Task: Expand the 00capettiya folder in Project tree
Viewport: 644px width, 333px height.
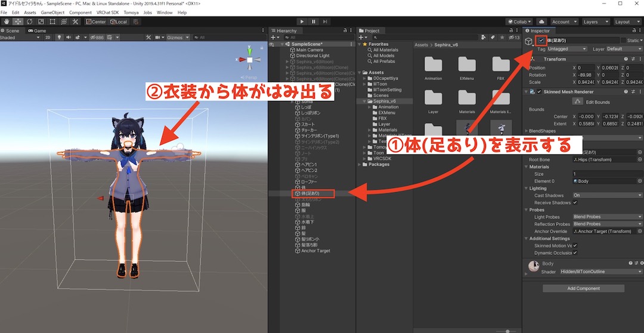Action: tap(364, 78)
